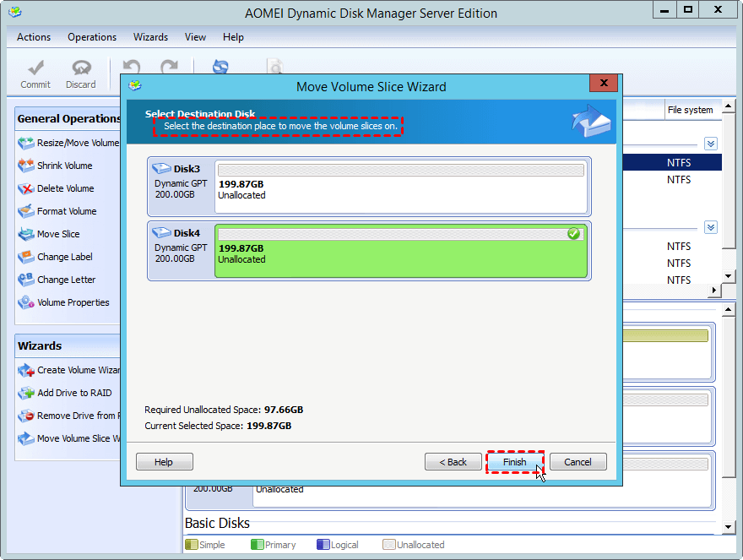Click the Discard toolbar icon
The height and width of the screenshot is (560, 743).
81,68
